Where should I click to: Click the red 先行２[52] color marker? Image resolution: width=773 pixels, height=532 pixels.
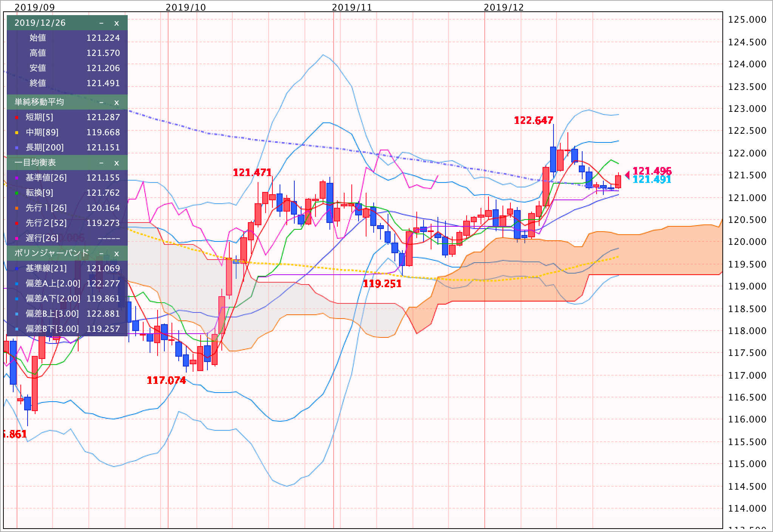[16, 223]
